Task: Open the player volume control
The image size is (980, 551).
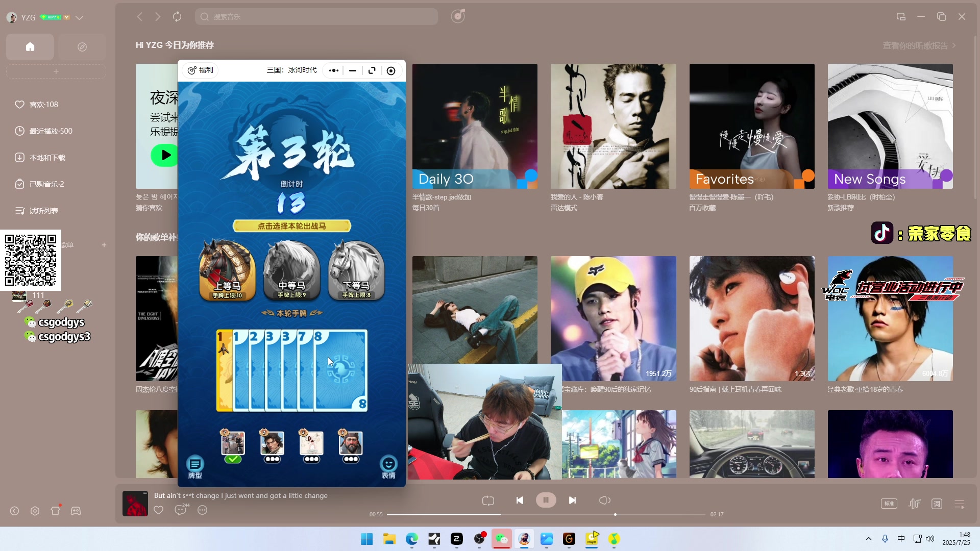Action: (604, 500)
